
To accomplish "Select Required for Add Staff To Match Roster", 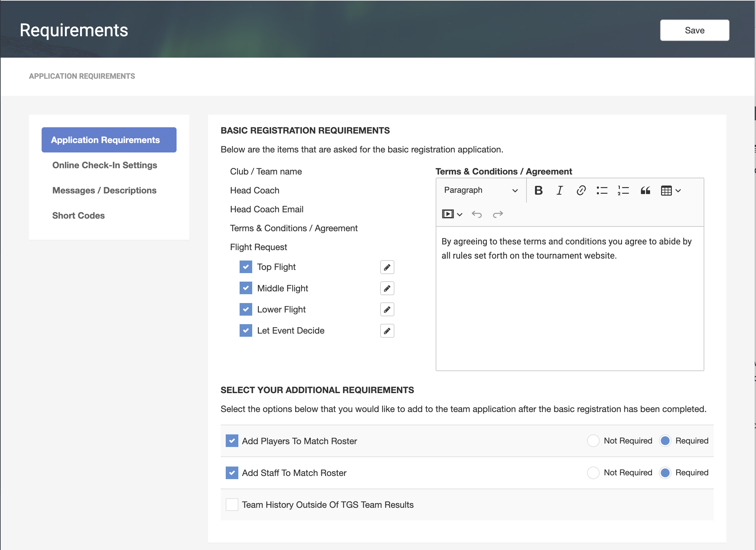I will tap(665, 473).
